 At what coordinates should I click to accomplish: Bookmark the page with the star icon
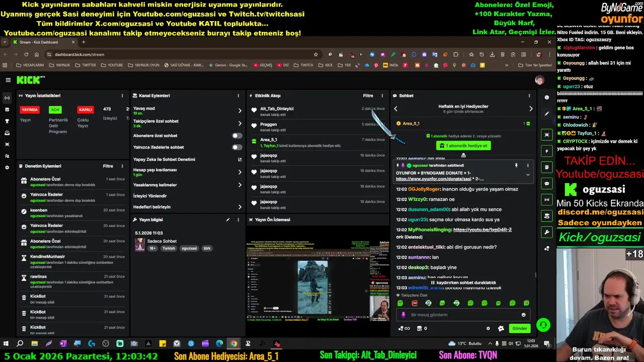(316, 54)
